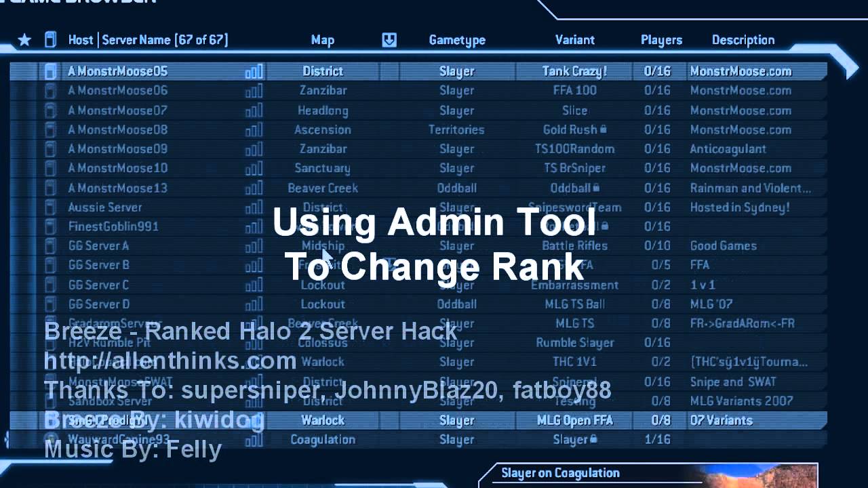Viewport: 868px width, 488px height.
Task: Click server icon of A MonstrMoose08
Action: tap(50, 129)
